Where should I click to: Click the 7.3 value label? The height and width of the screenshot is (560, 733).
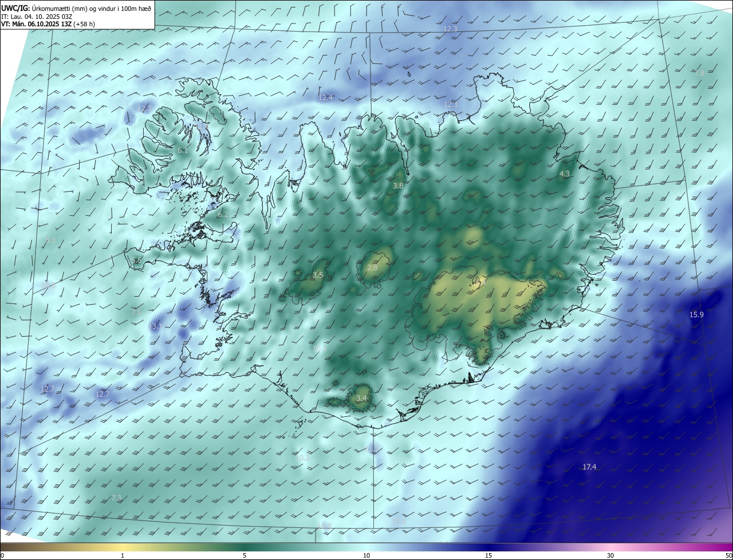pyautogui.click(x=116, y=498)
